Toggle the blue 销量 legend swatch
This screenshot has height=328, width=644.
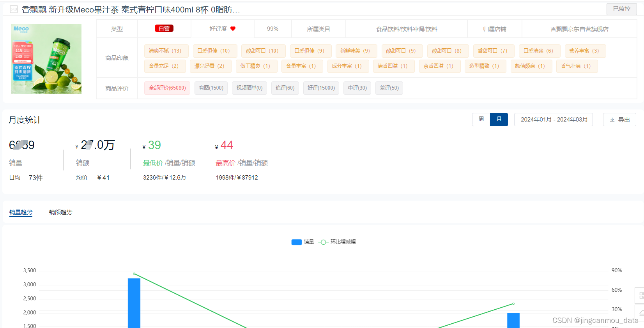(x=297, y=242)
